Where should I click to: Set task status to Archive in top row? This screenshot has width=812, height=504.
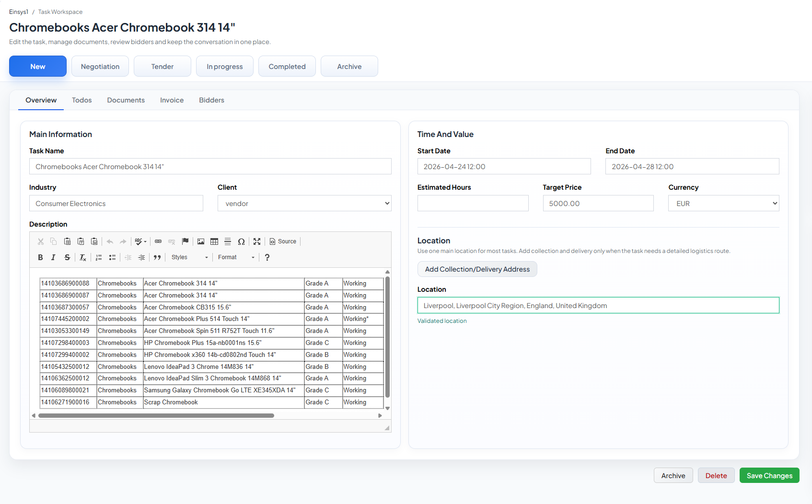pyautogui.click(x=349, y=66)
